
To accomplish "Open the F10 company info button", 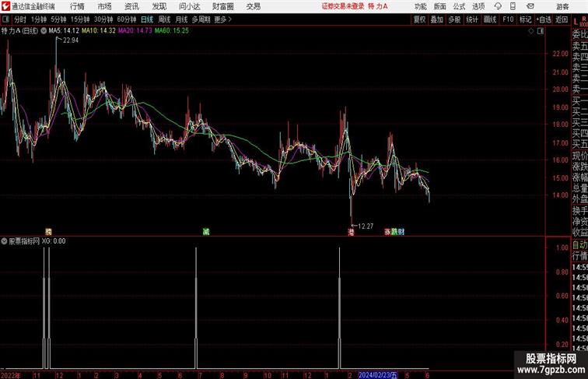I will tap(508, 19).
